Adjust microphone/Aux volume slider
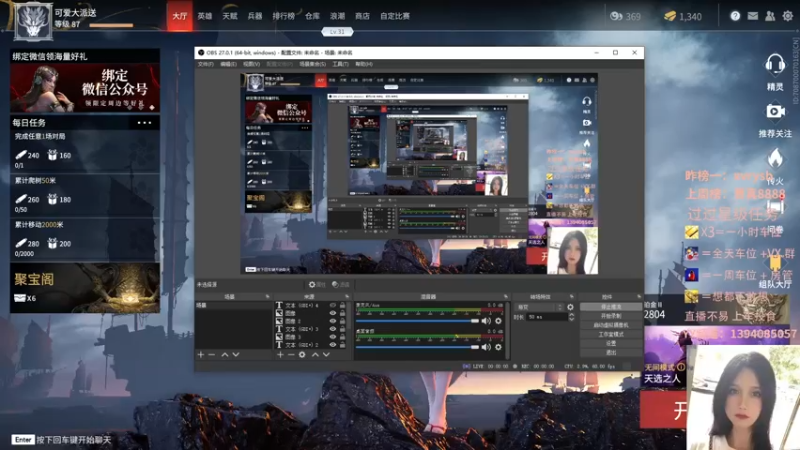This screenshot has height=450, width=800. pyautogui.click(x=417, y=321)
